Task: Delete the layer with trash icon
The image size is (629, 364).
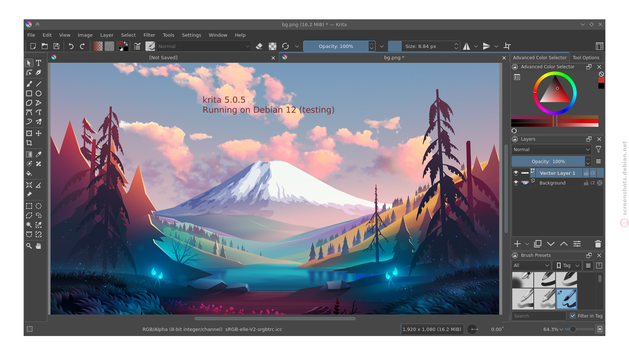Action: pyautogui.click(x=598, y=244)
